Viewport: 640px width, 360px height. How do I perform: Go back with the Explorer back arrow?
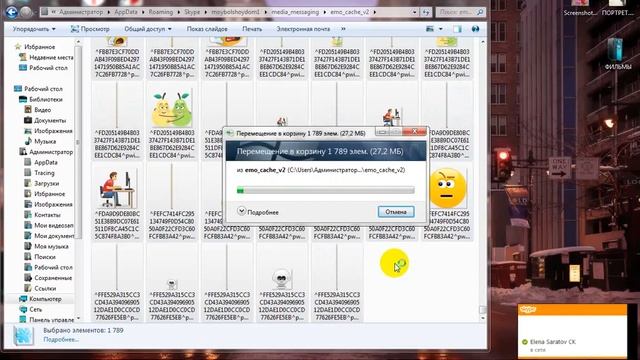tap(11, 12)
